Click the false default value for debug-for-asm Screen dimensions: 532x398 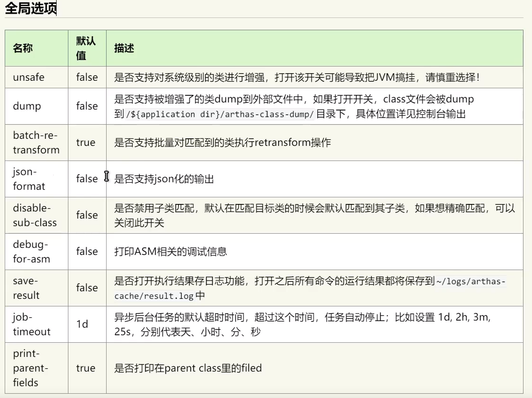(87, 252)
